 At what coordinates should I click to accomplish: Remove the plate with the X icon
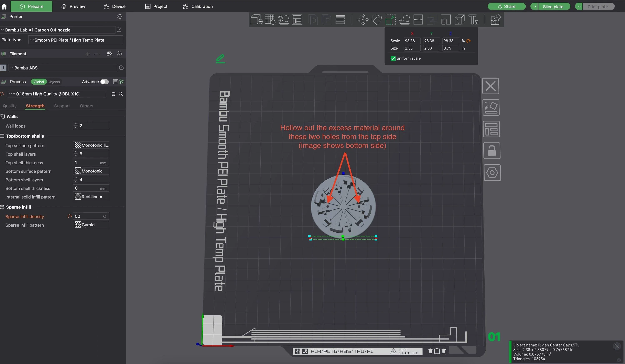(x=490, y=86)
